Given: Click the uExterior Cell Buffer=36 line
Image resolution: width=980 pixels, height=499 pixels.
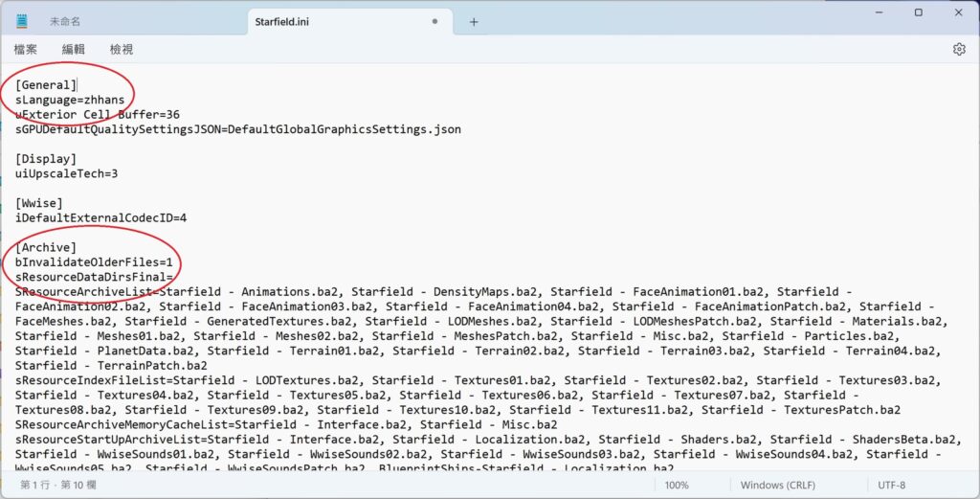Looking at the screenshot, I should click(98, 114).
